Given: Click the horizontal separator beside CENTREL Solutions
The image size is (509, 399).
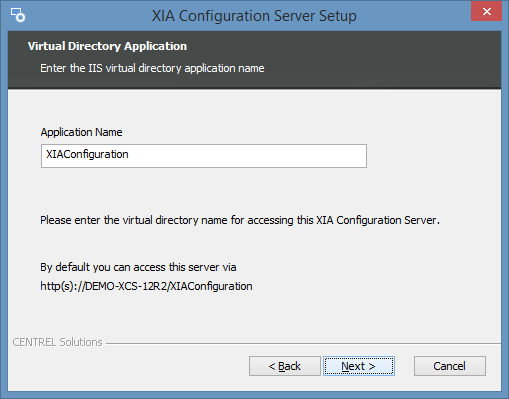Looking at the screenshot, I should pyautogui.click(x=303, y=343).
